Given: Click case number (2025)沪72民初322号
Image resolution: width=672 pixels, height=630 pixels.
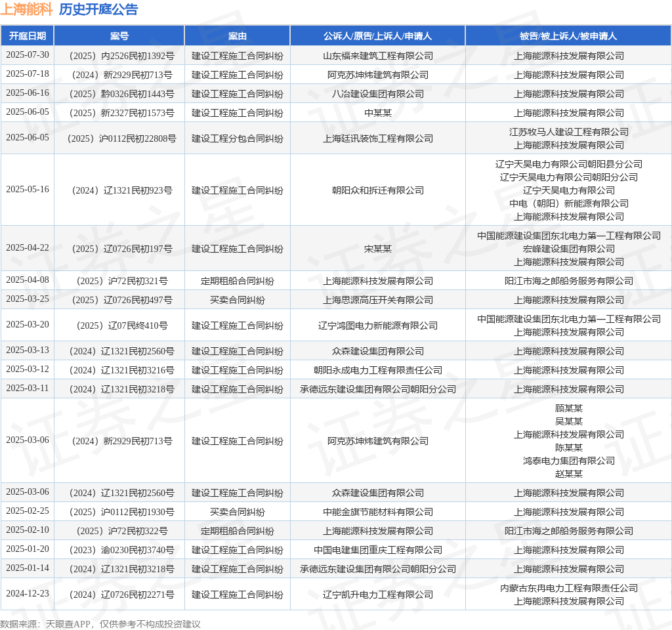Looking at the screenshot, I should (x=121, y=531).
